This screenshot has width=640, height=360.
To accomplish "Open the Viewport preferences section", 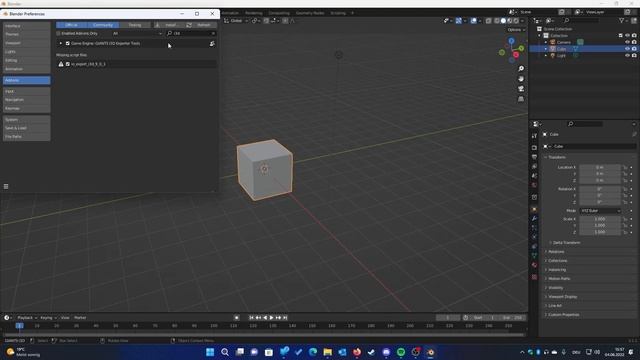I will point(27,43).
